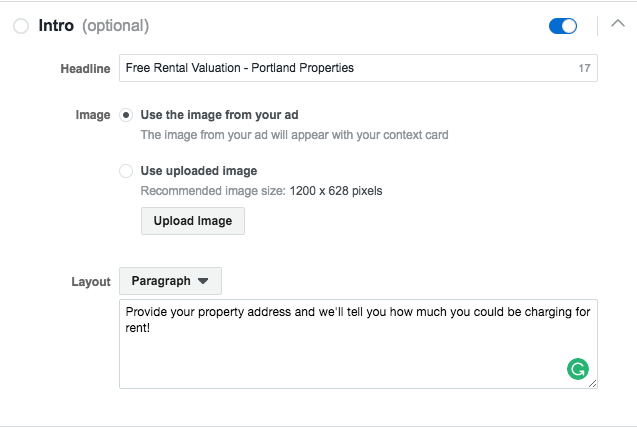This screenshot has width=637, height=427.
Task: Select the circle status indicator beside Intro
Action: point(21,26)
